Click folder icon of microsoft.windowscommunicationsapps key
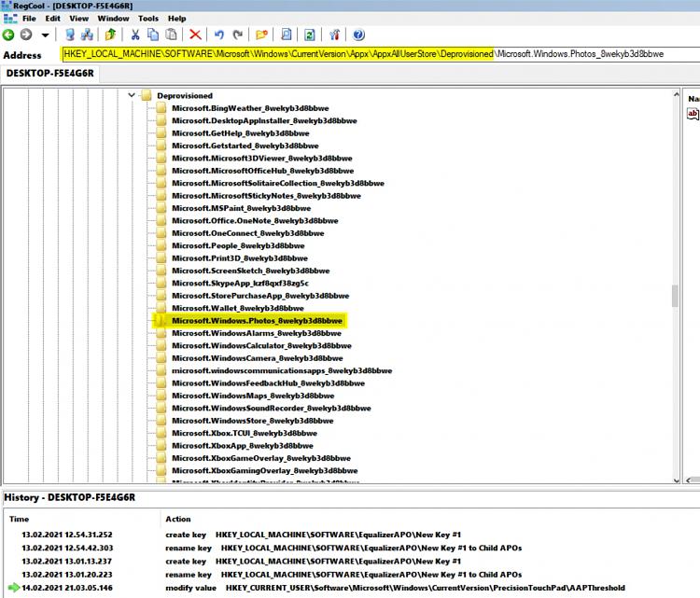The width and height of the screenshot is (700, 598). pos(161,370)
